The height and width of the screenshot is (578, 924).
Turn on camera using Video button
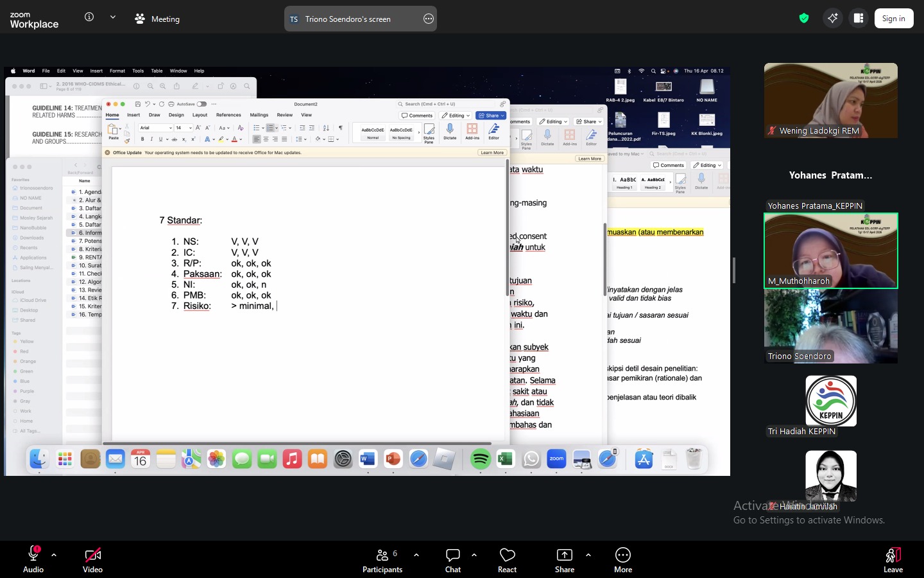(92, 556)
